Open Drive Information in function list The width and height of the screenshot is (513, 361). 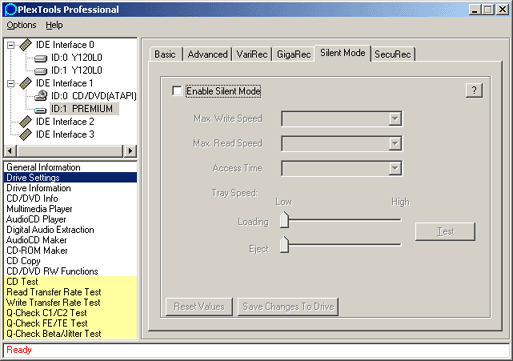[70, 188]
